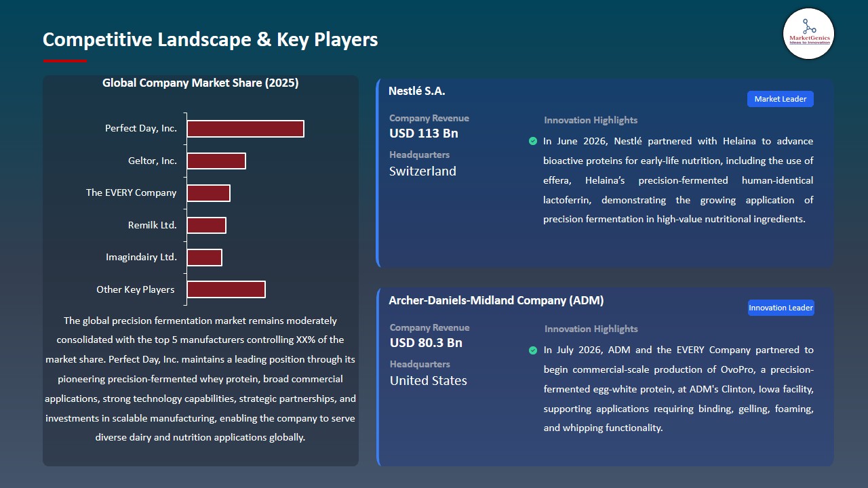This screenshot has width=868, height=488.
Task: Click the Other Key Players axis label
Action: [x=136, y=289]
